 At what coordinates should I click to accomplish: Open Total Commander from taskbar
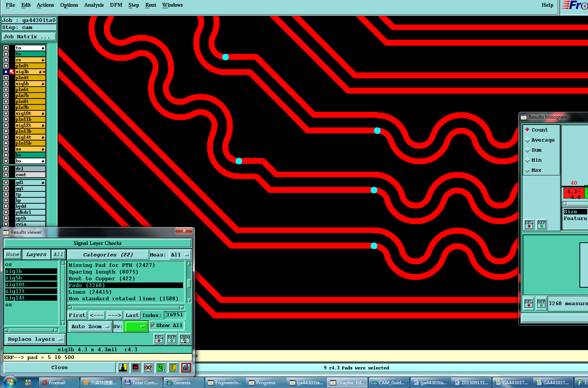(x=142, y=382)
